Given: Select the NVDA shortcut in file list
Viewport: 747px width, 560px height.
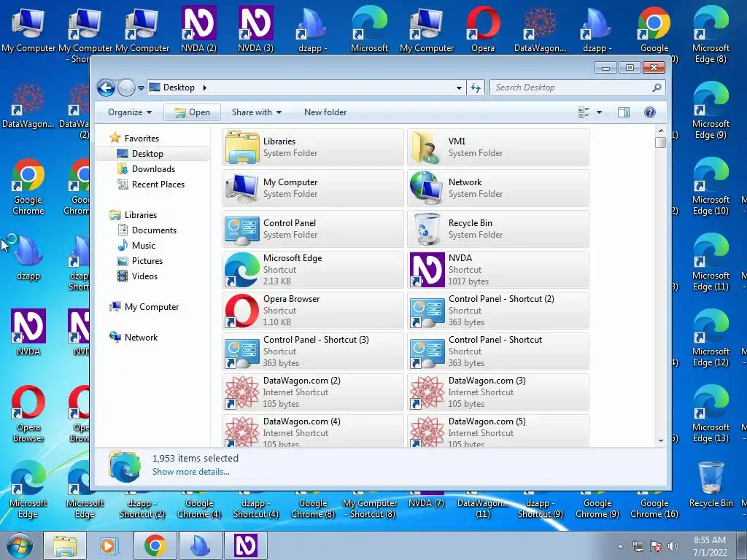Looking at the screenshot, I should (498, 270).
